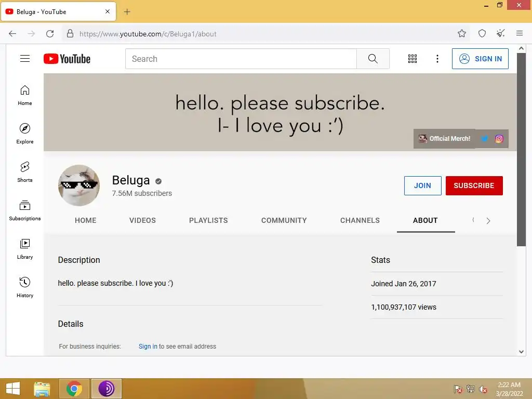
Task: Open the Official Merch! banner link
Action: (444, 138)
